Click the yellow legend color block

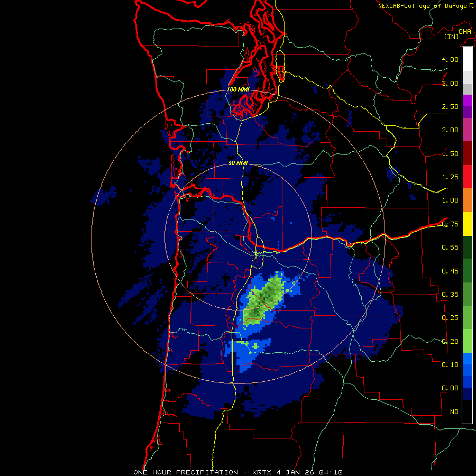coord(467,224)
